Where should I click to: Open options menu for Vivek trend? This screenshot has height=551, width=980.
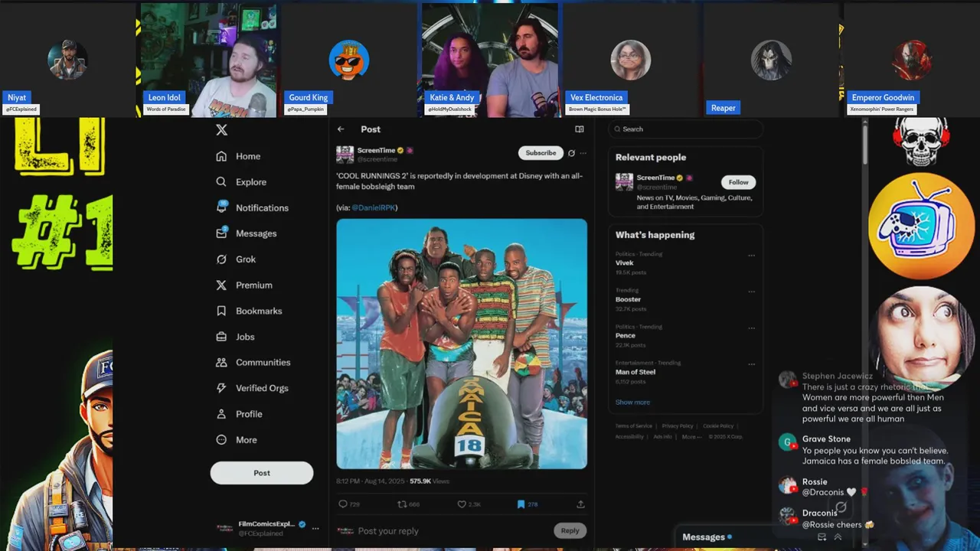pyautogui.click(x=751, y=255)
